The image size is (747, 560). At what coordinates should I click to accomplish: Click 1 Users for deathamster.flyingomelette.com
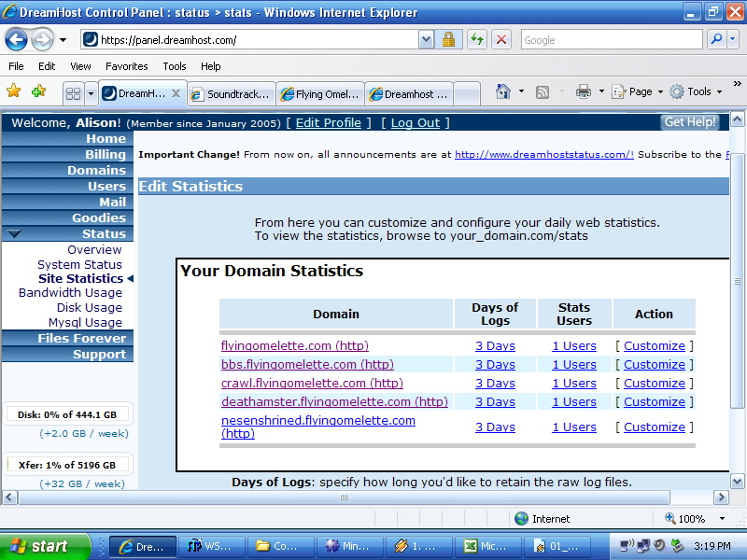coord(574,401)
